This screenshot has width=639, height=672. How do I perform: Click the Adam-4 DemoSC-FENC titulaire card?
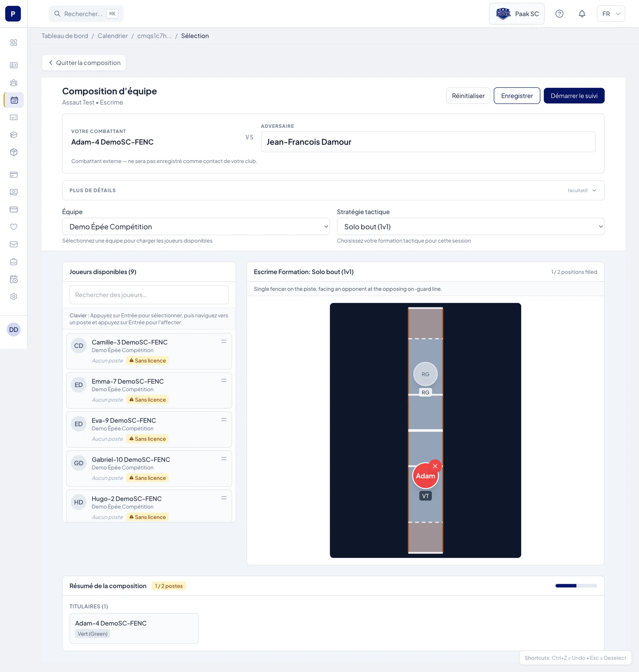coord(134,628)
